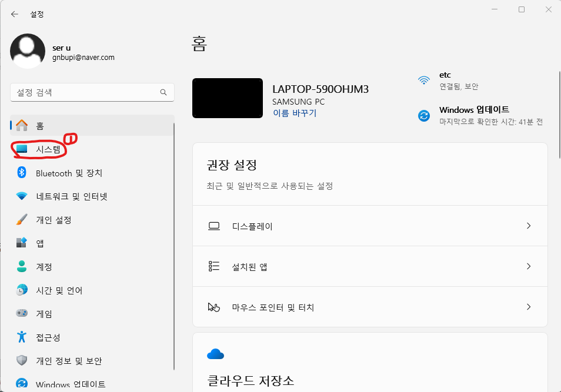Click the 설정 검색 search field

pos(92,92)
